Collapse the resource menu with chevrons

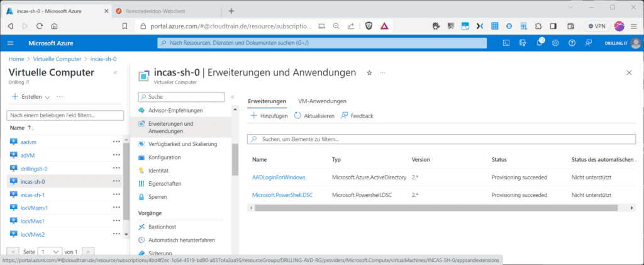232,97
